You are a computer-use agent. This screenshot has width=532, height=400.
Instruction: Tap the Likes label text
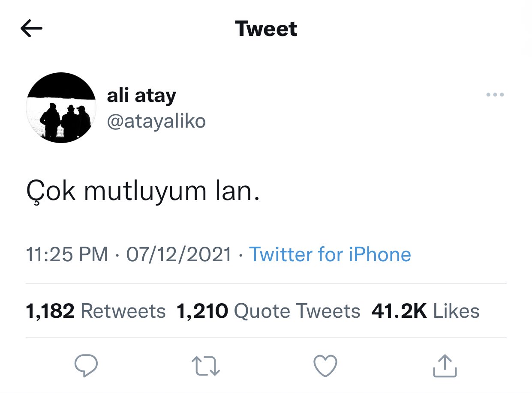click(457, 311)
